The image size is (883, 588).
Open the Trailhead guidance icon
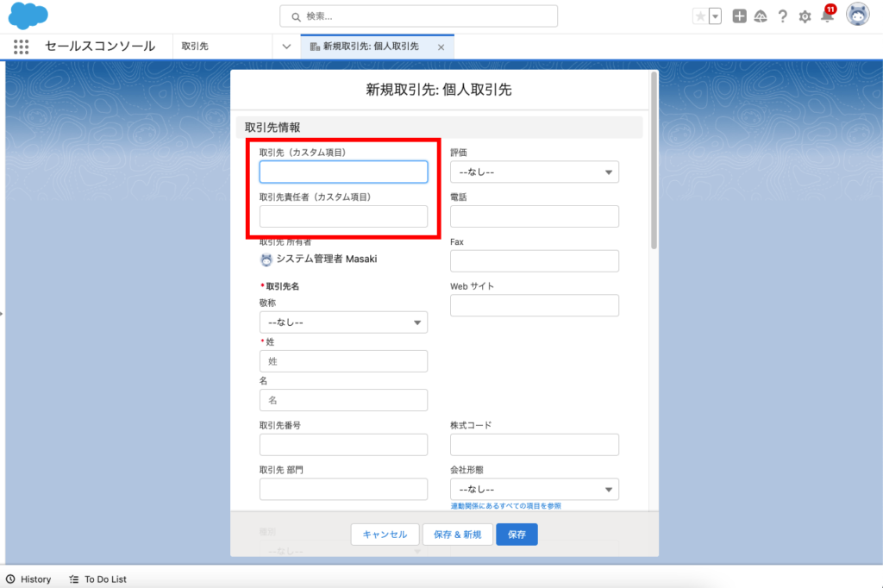coord(761,16)
